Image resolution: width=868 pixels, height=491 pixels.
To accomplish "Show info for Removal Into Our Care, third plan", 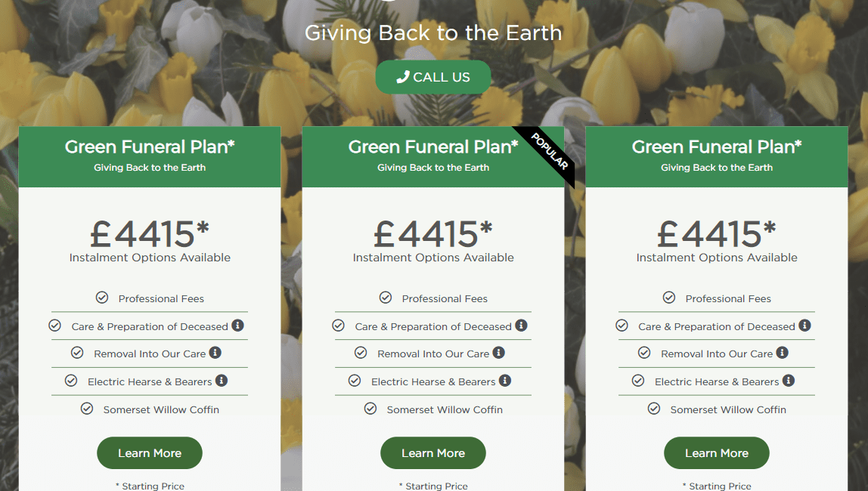I will (x=782, y=352).
